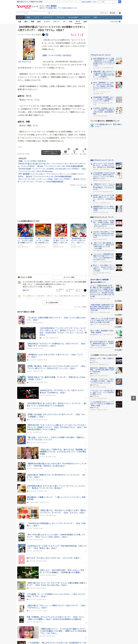This screenshot has width=138, height=644.
Task: Share the first comment on X
Action: pos(85,290)
